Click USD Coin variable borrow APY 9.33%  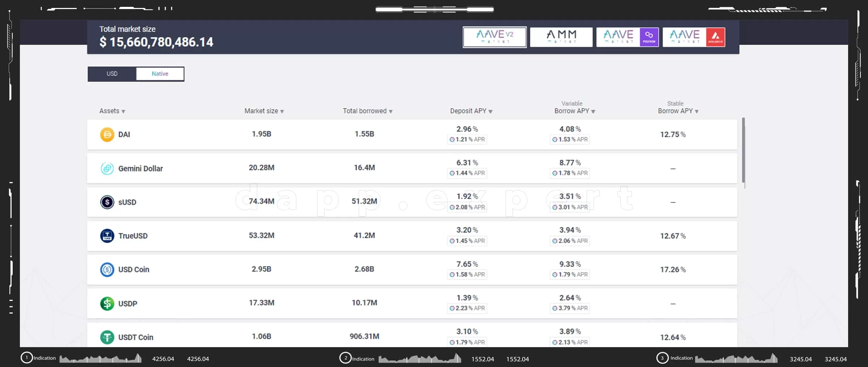click(570, 264)
